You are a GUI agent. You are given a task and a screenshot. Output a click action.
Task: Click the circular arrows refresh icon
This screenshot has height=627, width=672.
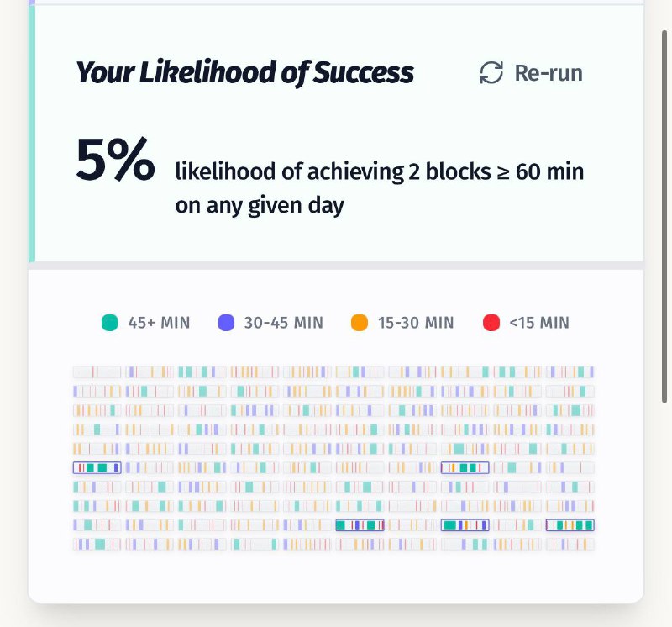pyautogui.click(x=491, y=73)
